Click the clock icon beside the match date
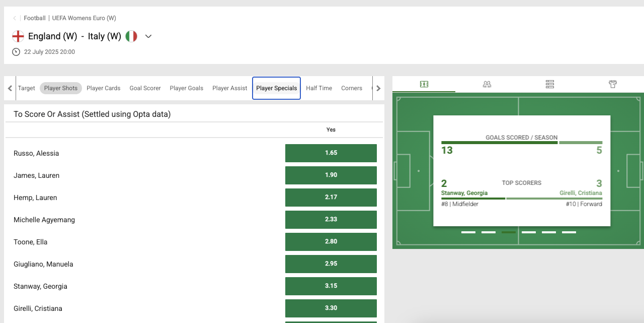This screenshot has width=644, height=323. 16,52
